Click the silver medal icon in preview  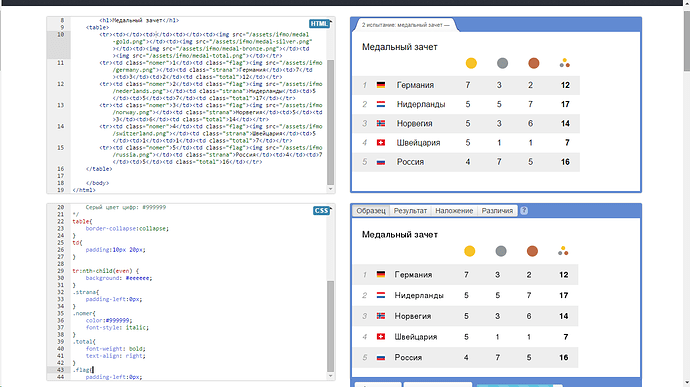tap(502, 63)
